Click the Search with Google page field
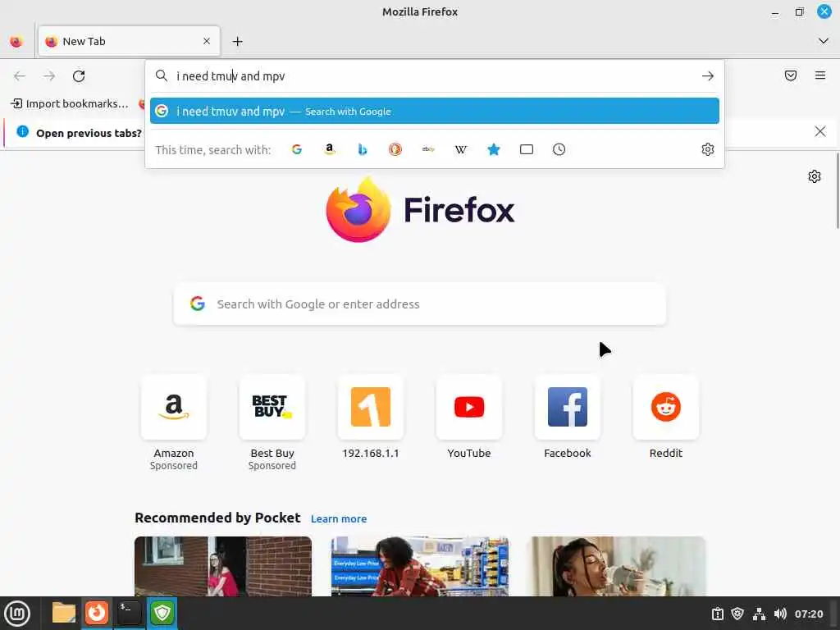The height and width of the screenshot is (630, 840). coord(420,304)
